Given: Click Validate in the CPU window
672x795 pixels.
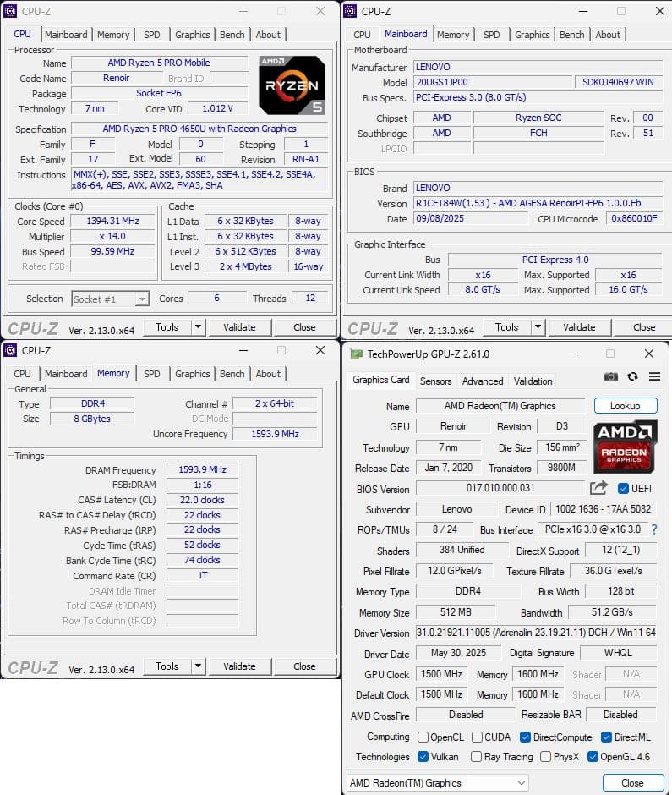Looking at the screenshot, I should tap(240, 327).
